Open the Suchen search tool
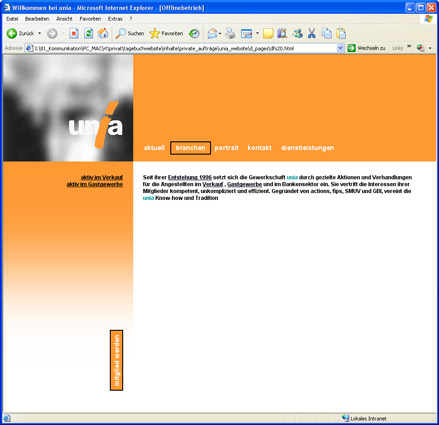This screenshot has height=425, width=439. click(x=130, y=33)
